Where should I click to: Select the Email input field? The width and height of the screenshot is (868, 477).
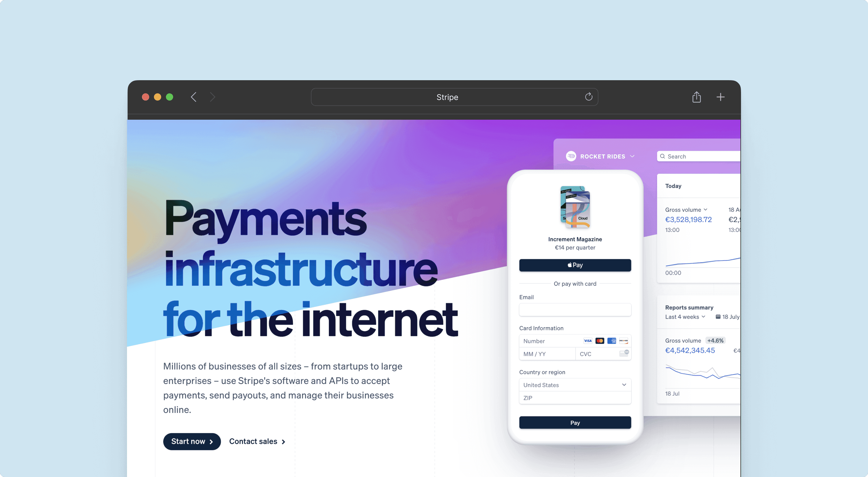point(575,310)
